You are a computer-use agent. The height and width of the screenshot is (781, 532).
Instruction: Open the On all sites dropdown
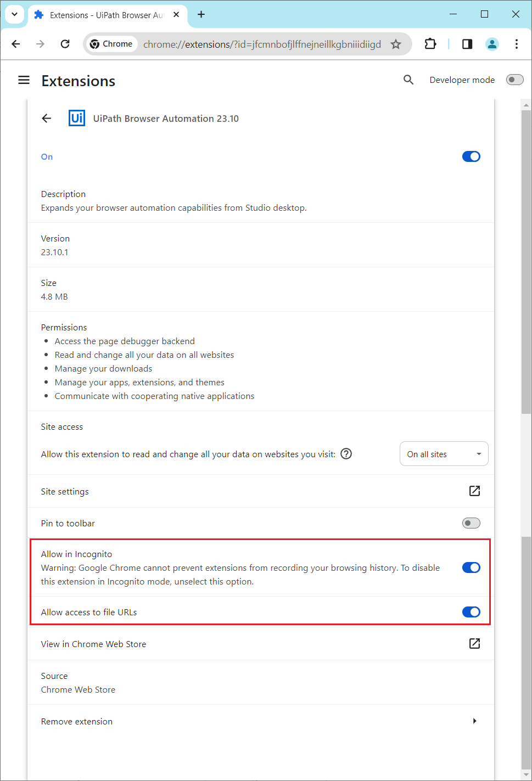pos(444,454)
